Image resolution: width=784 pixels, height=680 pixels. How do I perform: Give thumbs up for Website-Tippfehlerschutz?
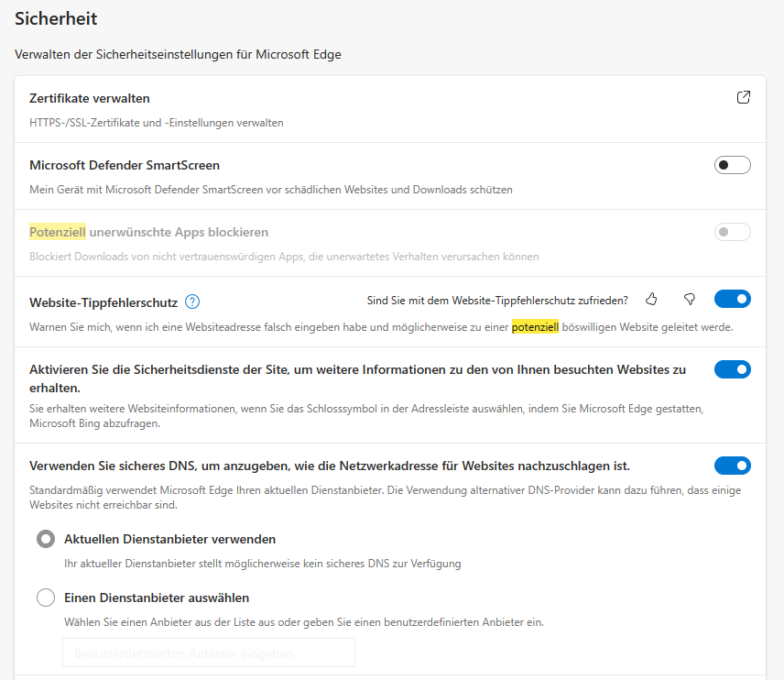coord(652,299)
